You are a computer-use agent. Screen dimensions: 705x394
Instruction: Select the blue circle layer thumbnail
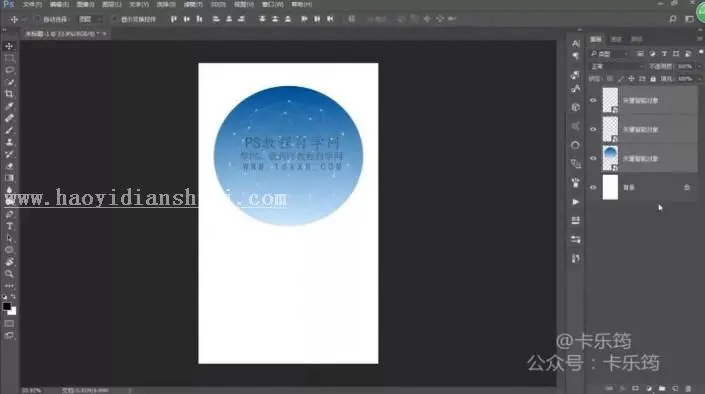point(610,158)
